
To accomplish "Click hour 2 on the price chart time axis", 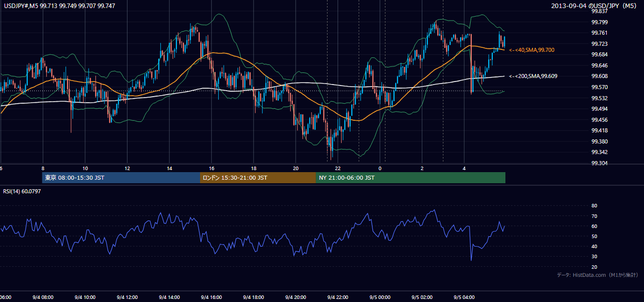I will [x=422, y=169].
